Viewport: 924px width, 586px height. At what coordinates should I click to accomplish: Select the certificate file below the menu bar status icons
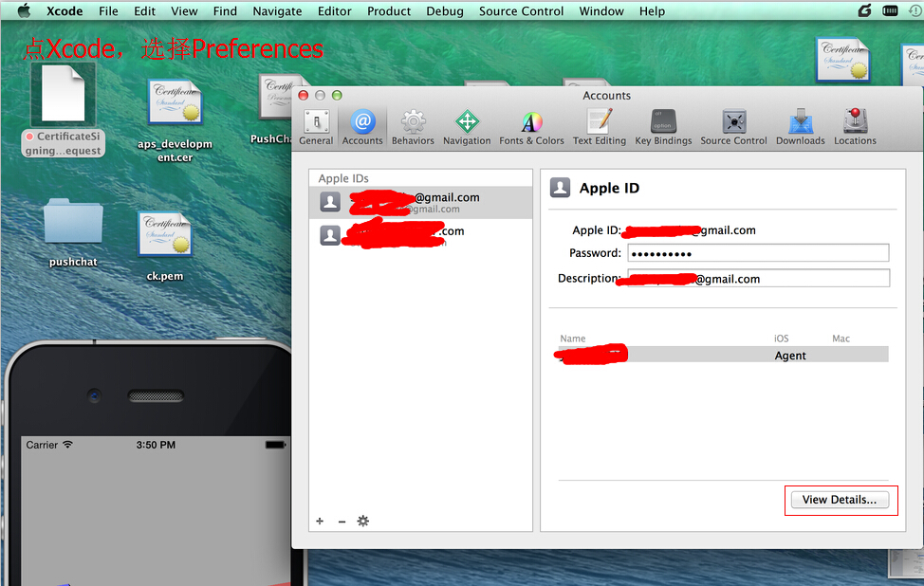842,59
